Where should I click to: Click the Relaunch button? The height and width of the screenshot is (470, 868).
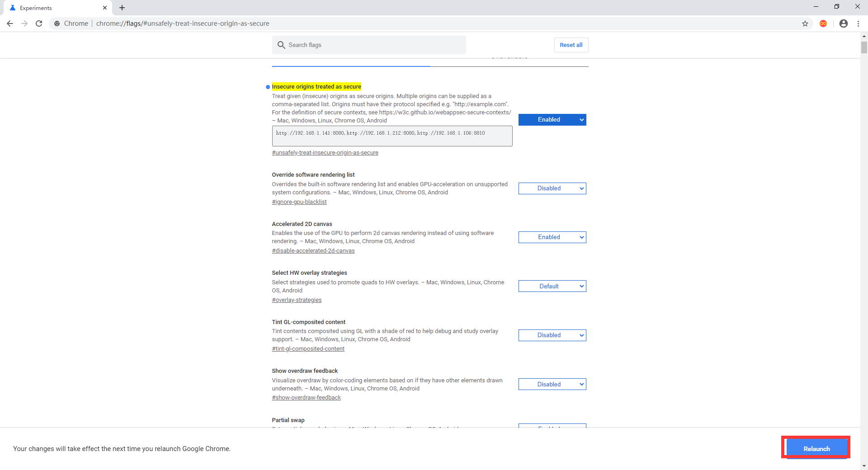(816, 448)
